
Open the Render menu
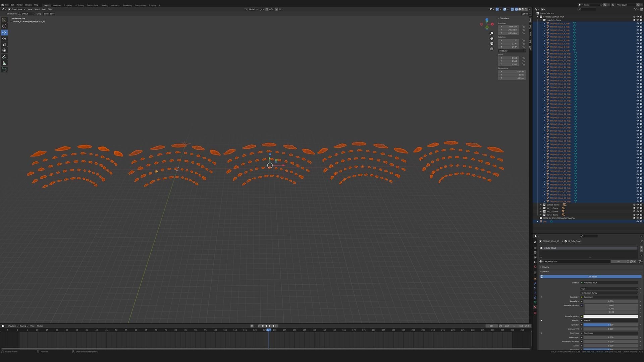[19, 5]
